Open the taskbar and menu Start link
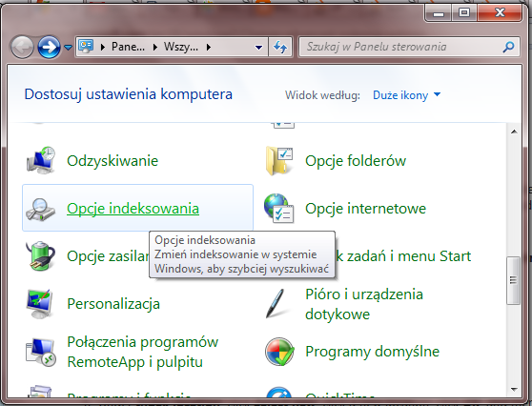The height and width of the screenshot is (406, 532). point(403,256)
